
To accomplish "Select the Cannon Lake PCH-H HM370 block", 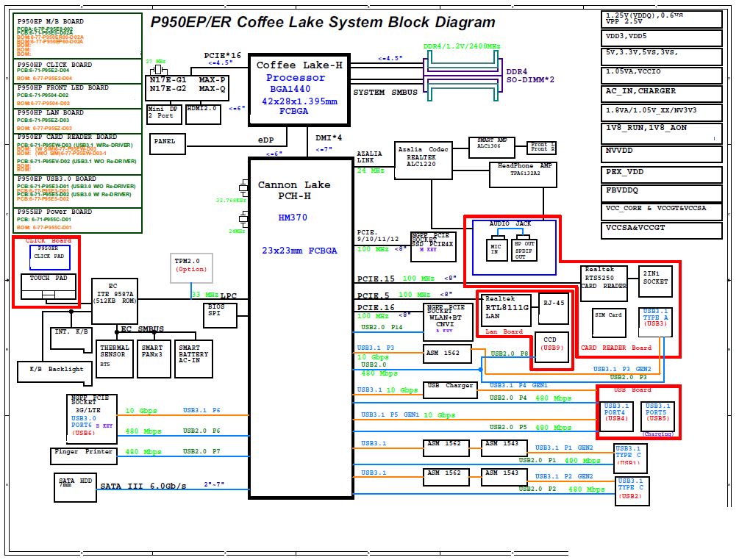I will pos(301,329).
